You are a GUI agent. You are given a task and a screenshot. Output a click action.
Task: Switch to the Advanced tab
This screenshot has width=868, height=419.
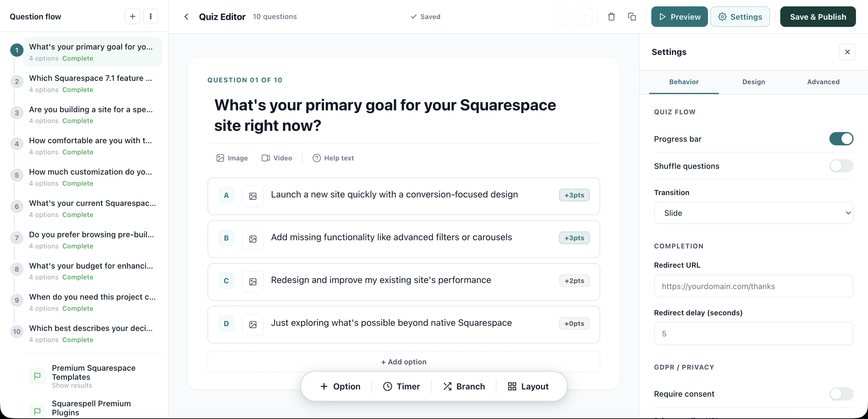click(823, 82)
